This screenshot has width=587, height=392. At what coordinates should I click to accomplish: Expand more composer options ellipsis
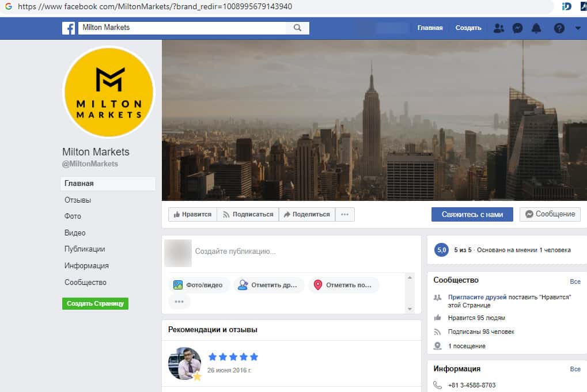coord(179,302)
